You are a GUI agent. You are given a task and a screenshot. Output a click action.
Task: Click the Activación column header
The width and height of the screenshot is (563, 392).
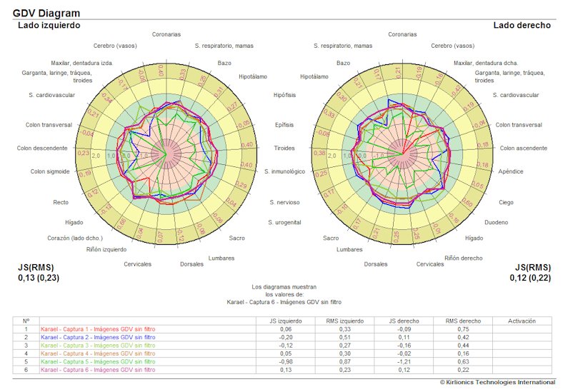[x=520, y=321]
